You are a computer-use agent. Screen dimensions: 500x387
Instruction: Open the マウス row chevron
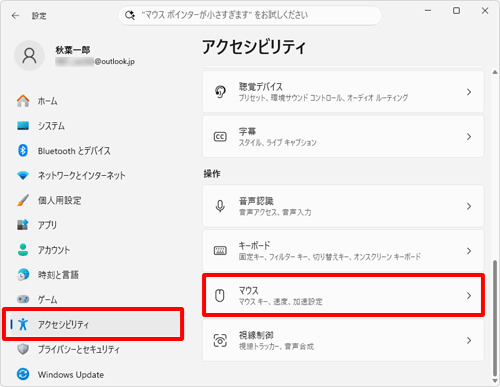pyautogui.click(x=469, y=295)
